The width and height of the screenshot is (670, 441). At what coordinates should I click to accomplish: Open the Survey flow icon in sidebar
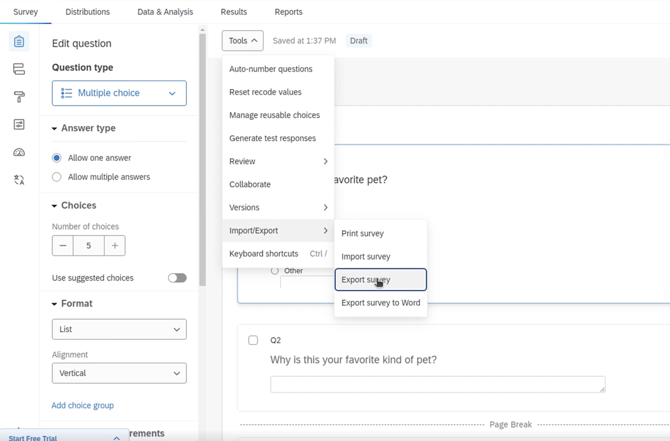[x=19, y=69]
